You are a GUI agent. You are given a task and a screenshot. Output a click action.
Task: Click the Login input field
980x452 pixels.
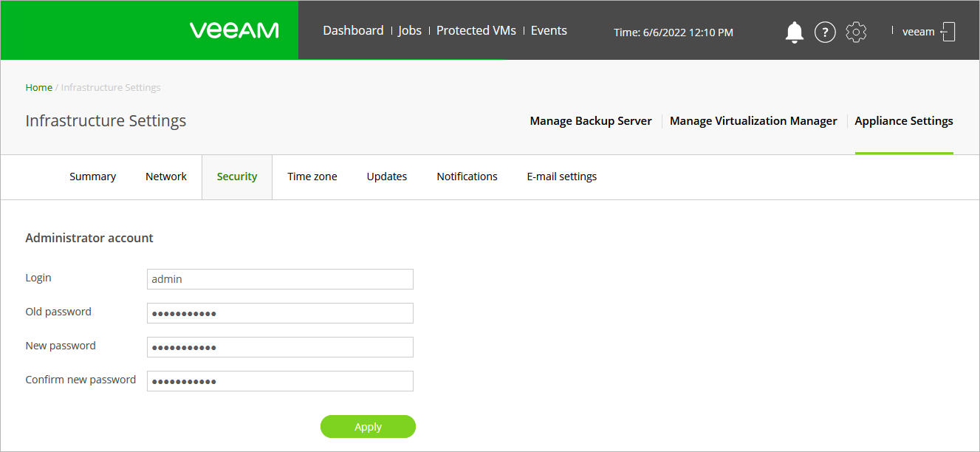click(280, 279)
